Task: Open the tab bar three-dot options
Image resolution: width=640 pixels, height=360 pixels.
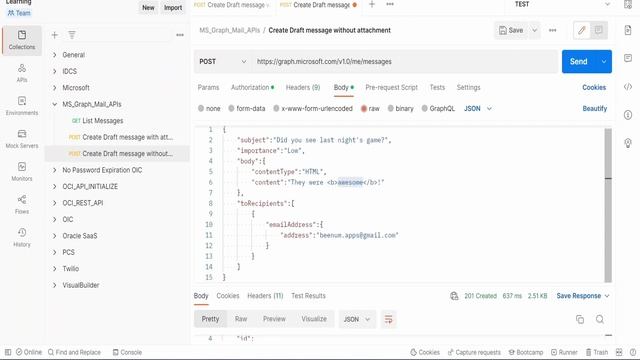Action: [390, 4]
